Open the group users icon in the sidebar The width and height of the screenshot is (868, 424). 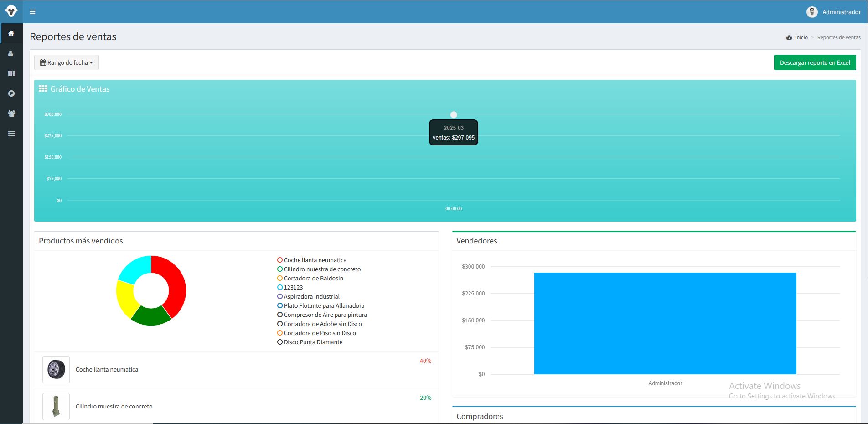coord(11,114)
